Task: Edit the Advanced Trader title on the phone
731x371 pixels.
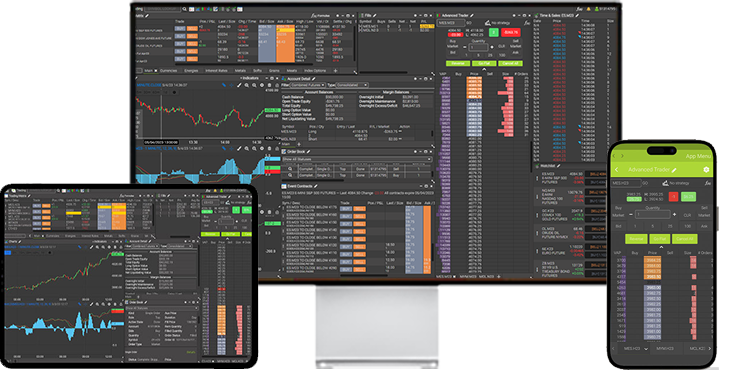Action: (x=674, y=170)
